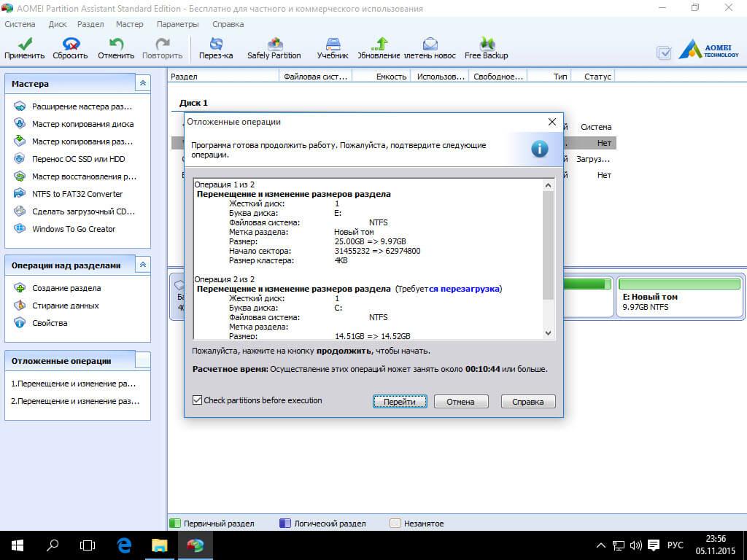Viewport: 747px width, 560px height.
Task: Click the scroll-down arrow in operations list
Action: click(548, 333)
